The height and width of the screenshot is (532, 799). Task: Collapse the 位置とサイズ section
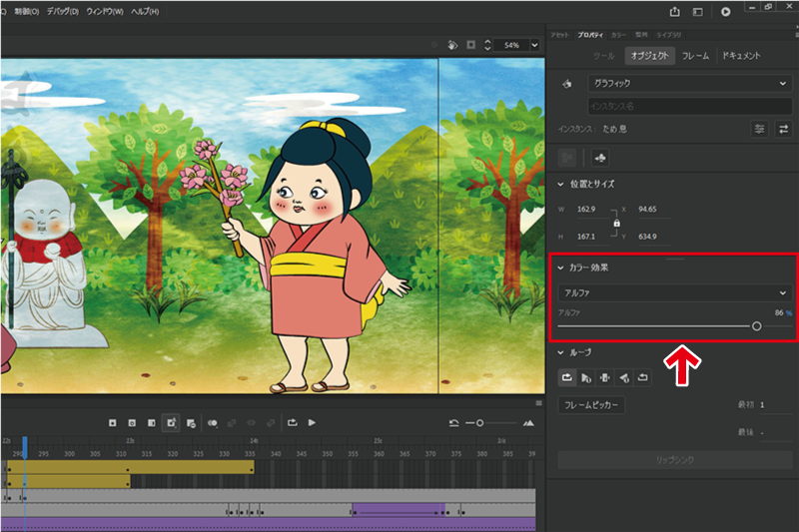(561, 185)
